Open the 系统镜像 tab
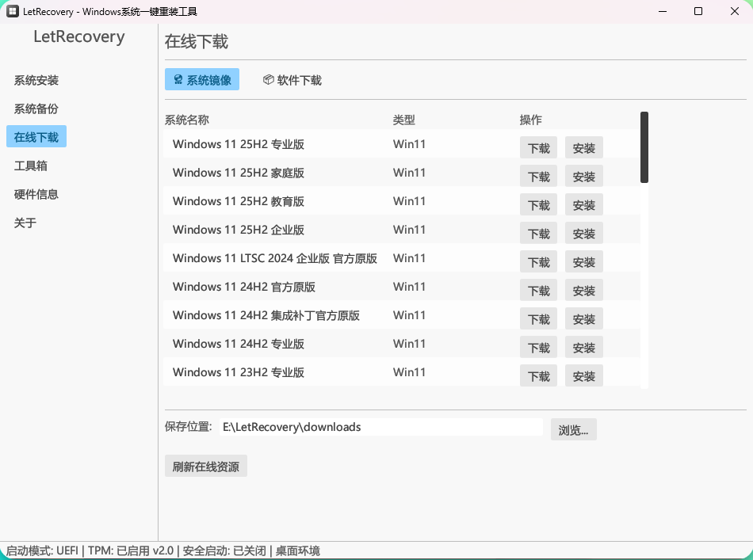 click(201, 80)
